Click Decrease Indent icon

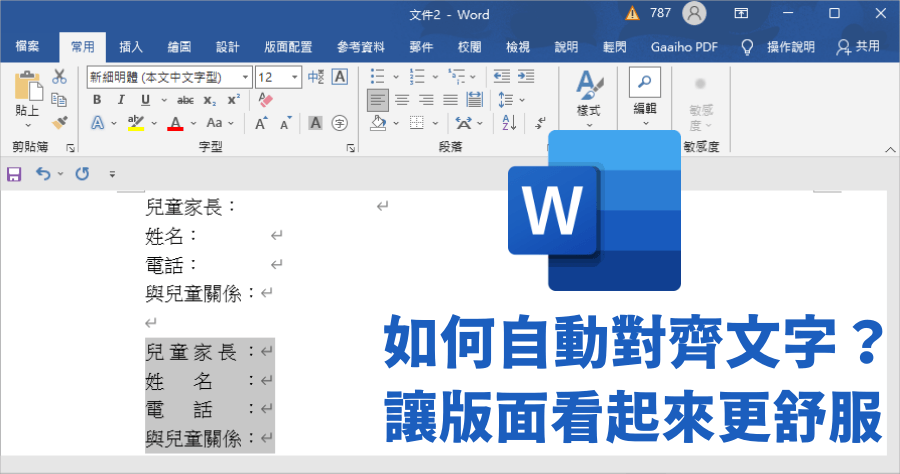coord(502,76)
